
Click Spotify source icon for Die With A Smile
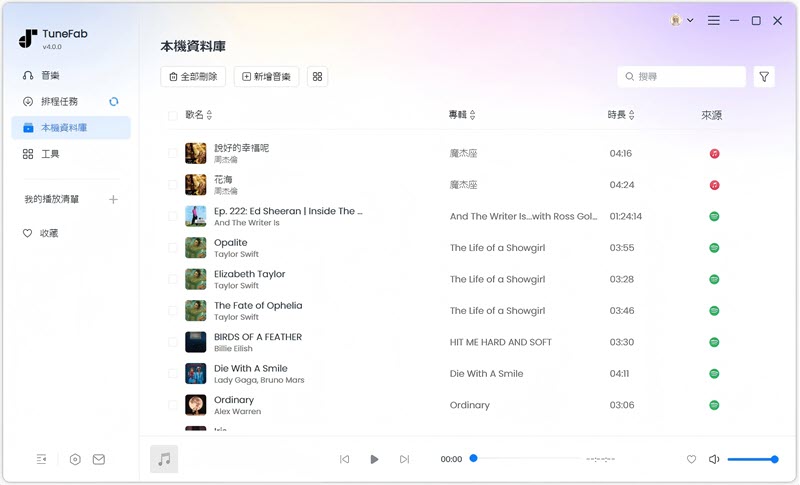[714, 373]
